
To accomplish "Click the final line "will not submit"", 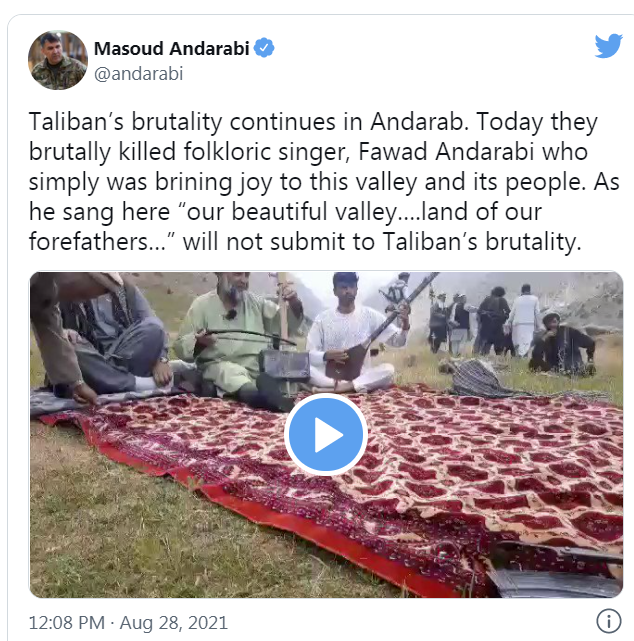I will click(305, 242).
